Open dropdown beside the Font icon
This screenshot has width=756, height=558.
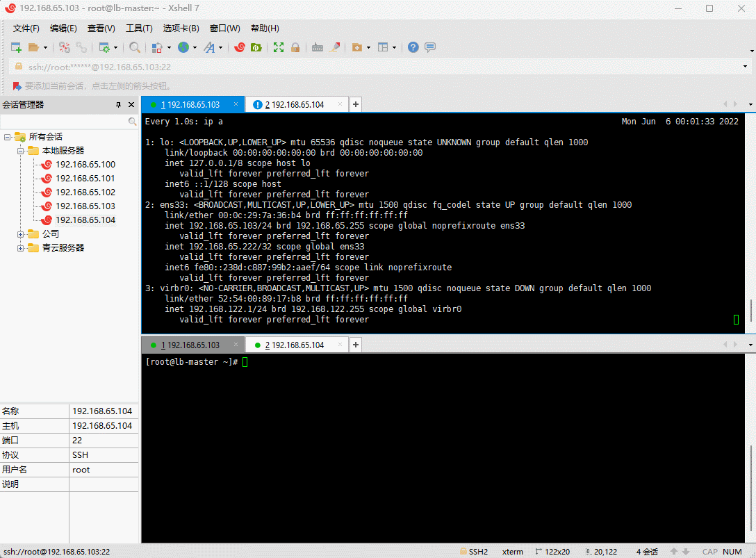(221, 47)
